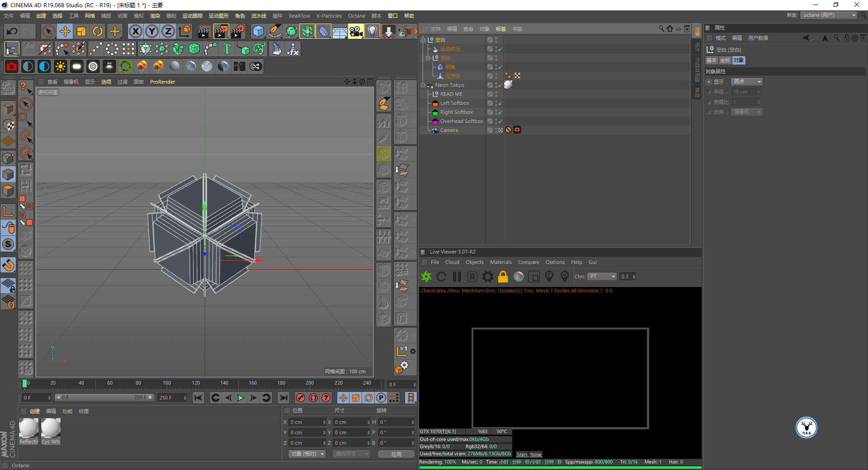Select Left Softbox object
Image resolution: width=868 pixels, height=470 pixels.
[455, 103]
